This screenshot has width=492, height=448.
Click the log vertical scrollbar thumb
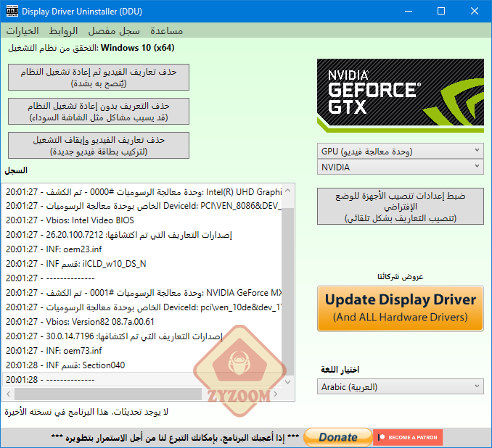pyautogui.click(x=288, y=291)
